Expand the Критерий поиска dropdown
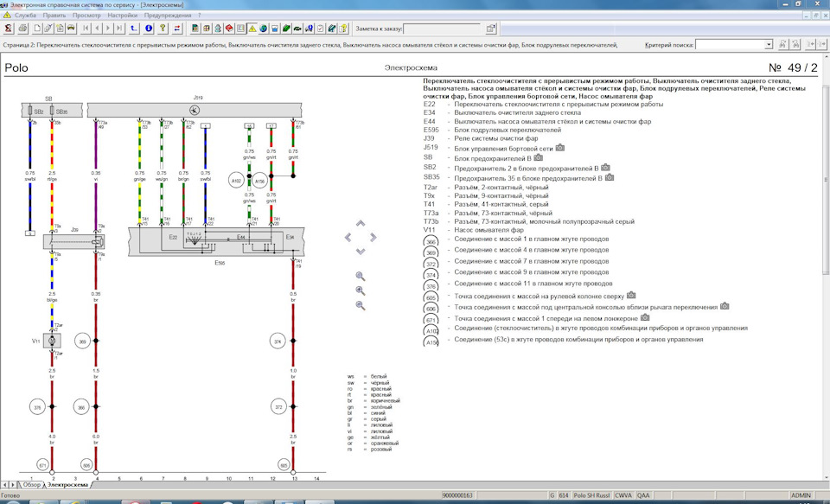 [x=769, y=45]
